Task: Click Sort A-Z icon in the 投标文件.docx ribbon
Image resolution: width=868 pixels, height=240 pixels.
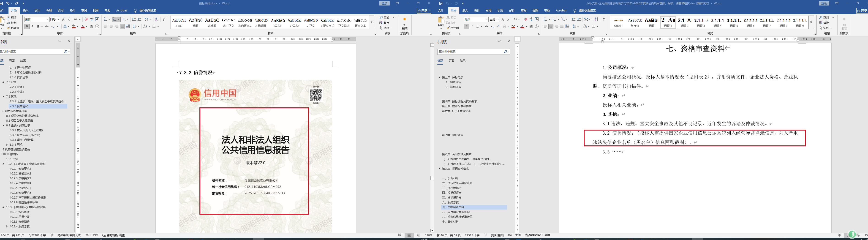Action: 157,19
